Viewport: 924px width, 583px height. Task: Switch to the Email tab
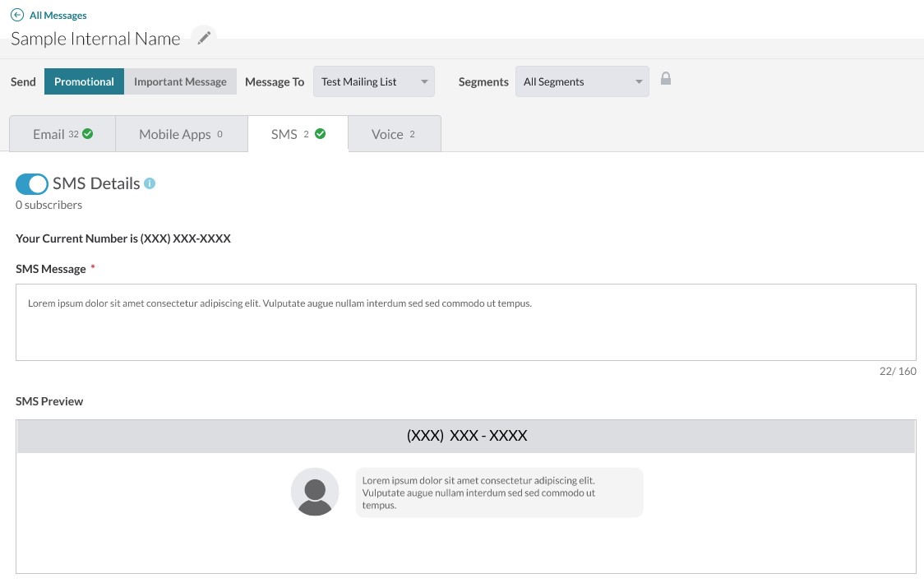coord(62,134)
